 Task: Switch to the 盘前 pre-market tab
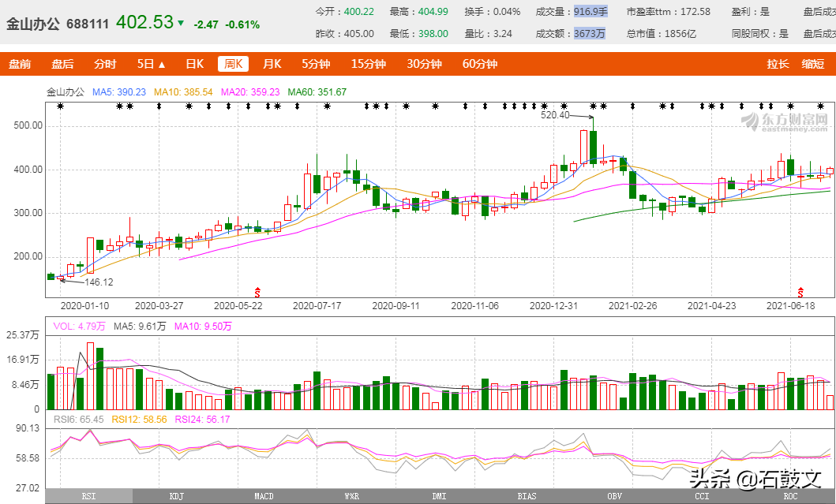(20, 64)
